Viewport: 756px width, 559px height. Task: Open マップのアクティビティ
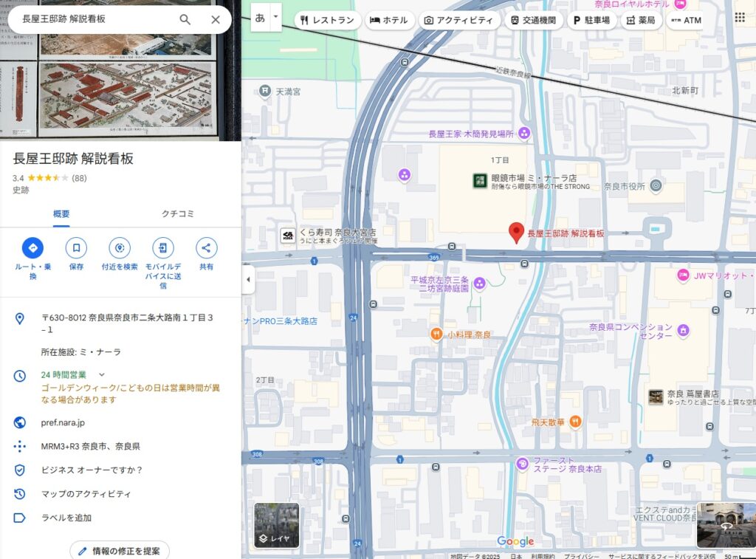[x=86, y=494]
